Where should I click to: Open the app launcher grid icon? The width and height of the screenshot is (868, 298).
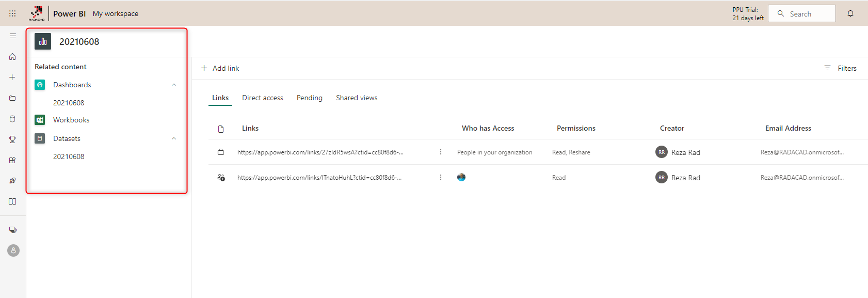pyautogui.click(x=12, y=13)
